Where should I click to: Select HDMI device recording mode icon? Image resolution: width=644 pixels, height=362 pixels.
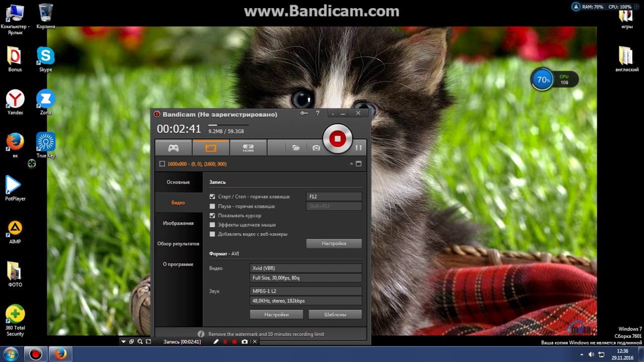(x=248, y=148)
